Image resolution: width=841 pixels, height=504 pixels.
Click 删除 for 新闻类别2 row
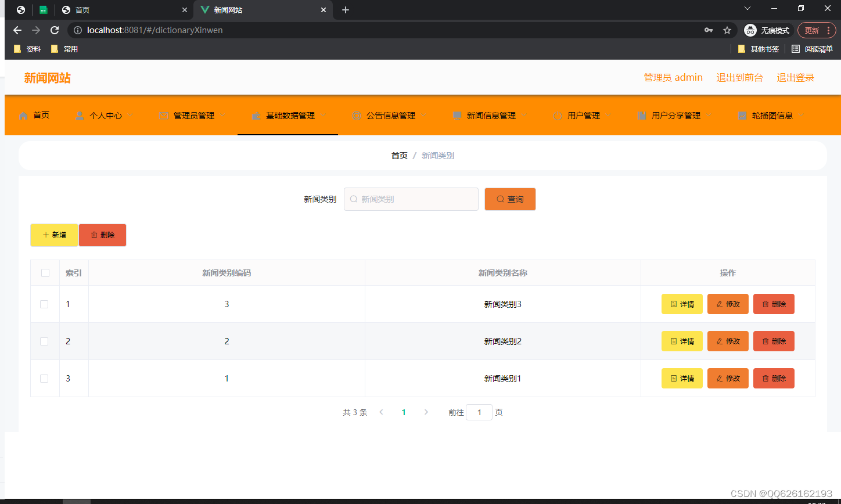(774, 341)
